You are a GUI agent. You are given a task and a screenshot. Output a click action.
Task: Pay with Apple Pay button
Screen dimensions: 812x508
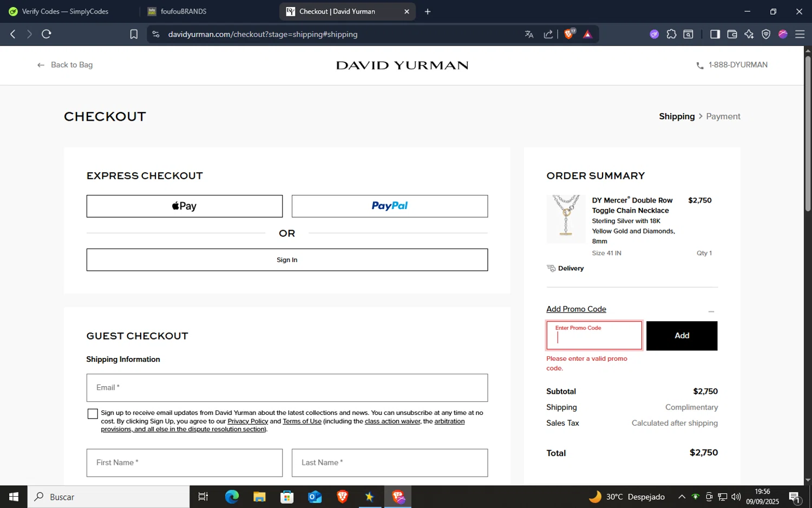click(185, 206)
